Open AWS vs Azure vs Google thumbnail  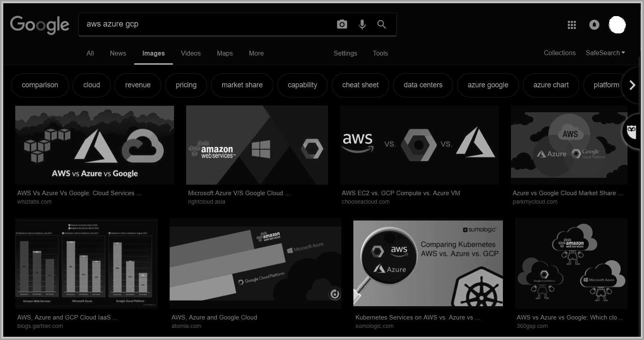pos(94,145)
